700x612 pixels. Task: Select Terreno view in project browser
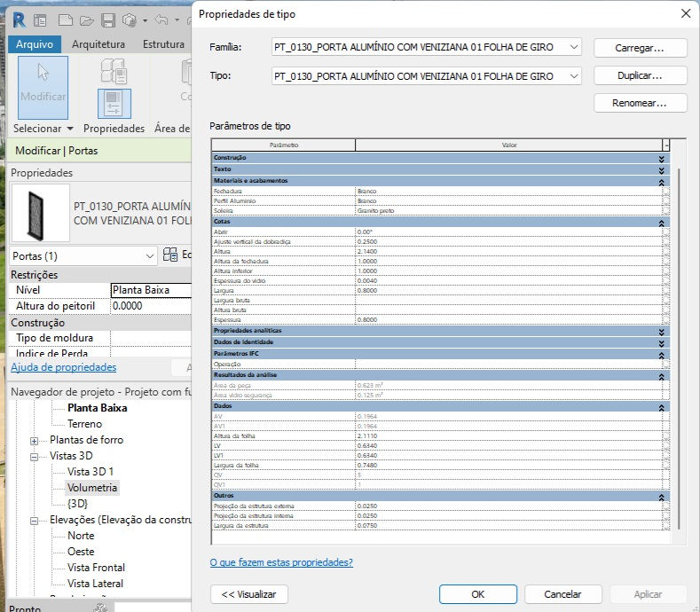point(85,424)
